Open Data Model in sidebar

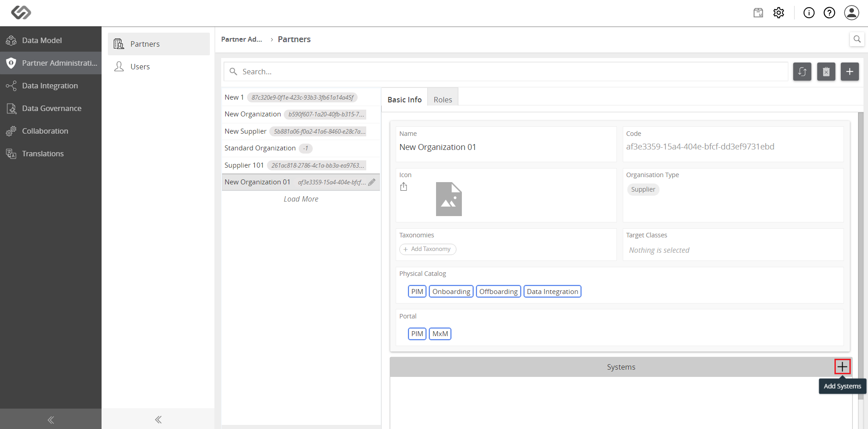point(51,40)
